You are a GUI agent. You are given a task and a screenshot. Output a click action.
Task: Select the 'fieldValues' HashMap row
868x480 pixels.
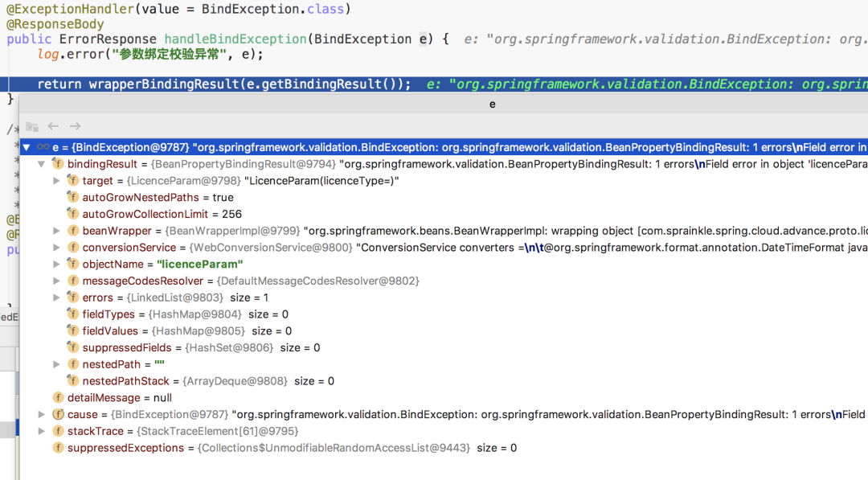pos(444,330)
